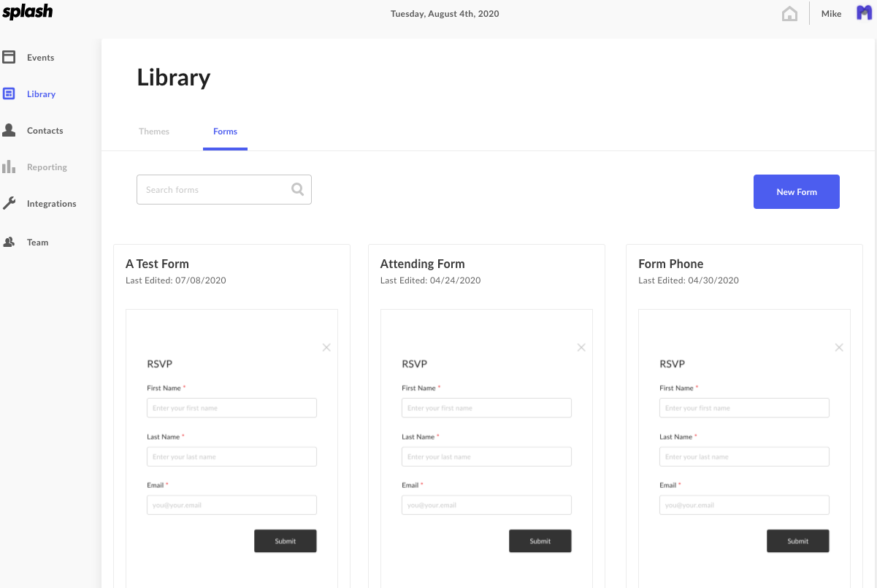The width and height of the screenshot is (877, 588).
Task: Click the Library sidebar icon
Action: [x=9, y=93]
